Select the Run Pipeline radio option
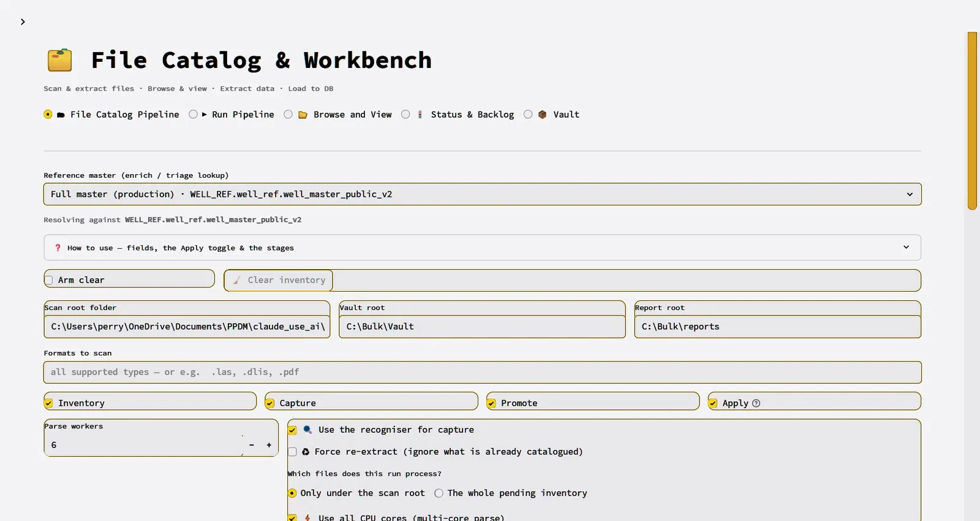This screenshot has width=980, height=521. 194,115
